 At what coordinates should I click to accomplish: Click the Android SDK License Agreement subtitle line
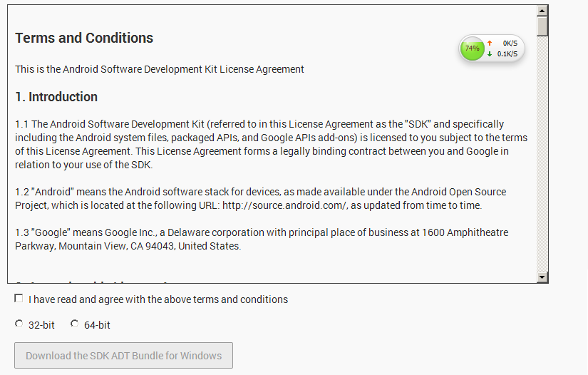pos(160,69)
